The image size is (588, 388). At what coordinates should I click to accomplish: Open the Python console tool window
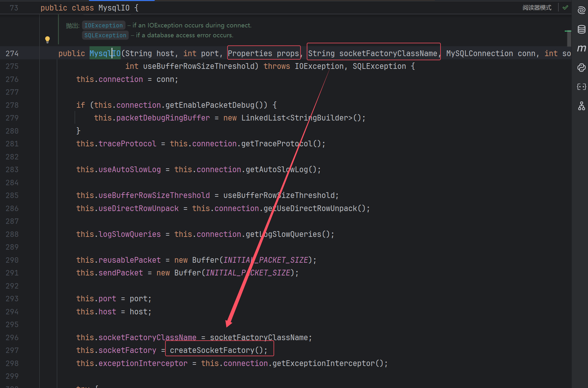[x=581, y=68]
